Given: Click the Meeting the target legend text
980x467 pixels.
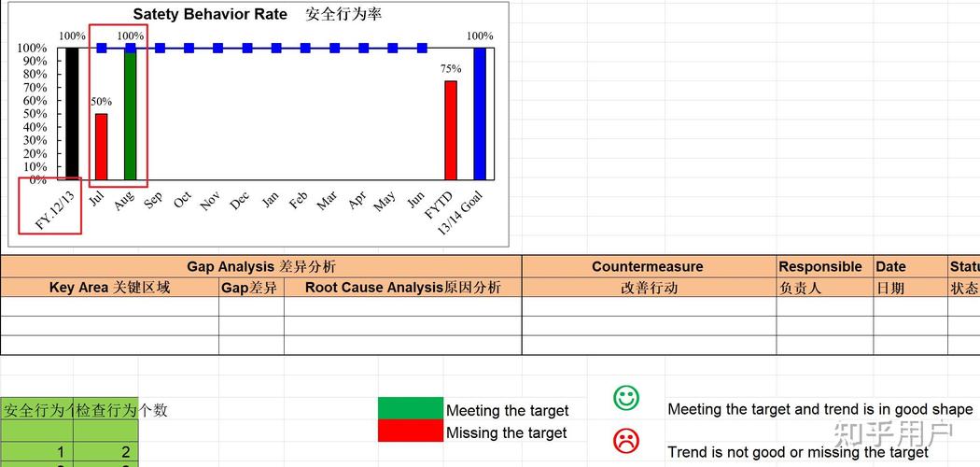Looking at the screenshot, I should [508, 411].
